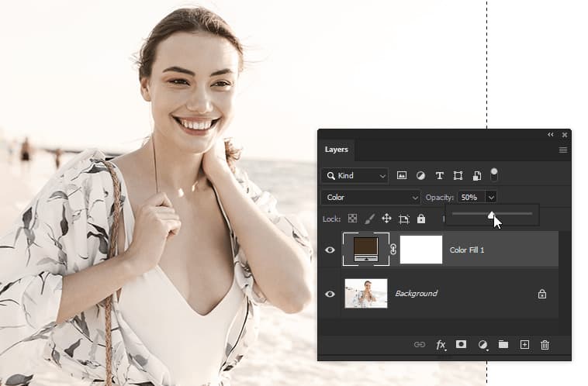This screenshot has width=588, height=386.
Task: Open the Color blend mode dropdown
Action: coord(371,198)
